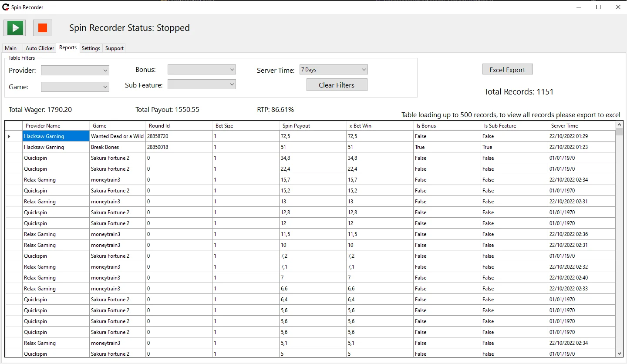Viewport: 627px width, 364px height.
Task: Click the Clear Filters button
Action: coord(337,85)
